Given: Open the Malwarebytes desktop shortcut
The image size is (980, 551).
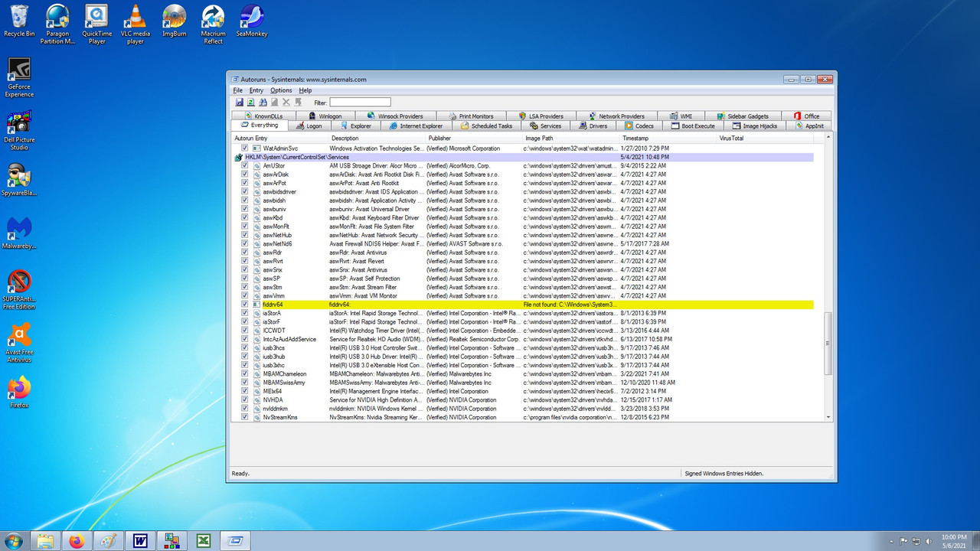Looking at the screenshot, I should pos(19,233).
